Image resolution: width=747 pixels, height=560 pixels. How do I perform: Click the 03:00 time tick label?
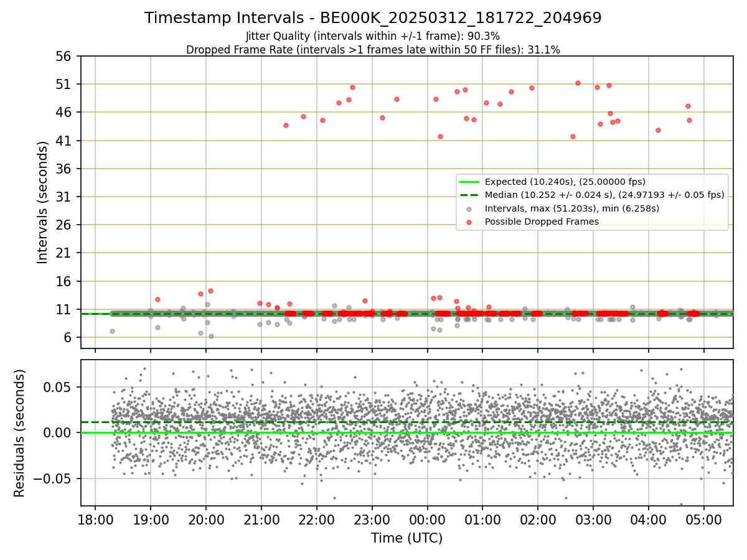(x=593, y=520)
